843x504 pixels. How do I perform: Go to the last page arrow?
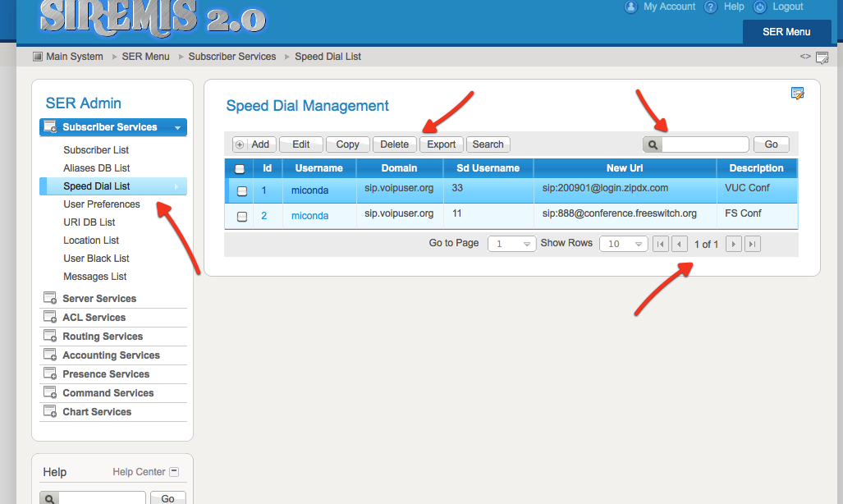(x=752, y=244)
